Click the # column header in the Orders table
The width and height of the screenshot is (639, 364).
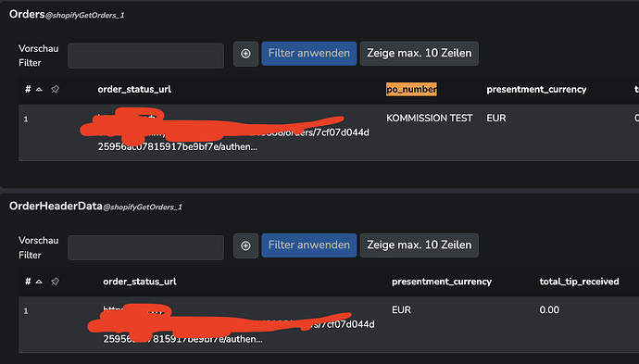click(28, 89)
